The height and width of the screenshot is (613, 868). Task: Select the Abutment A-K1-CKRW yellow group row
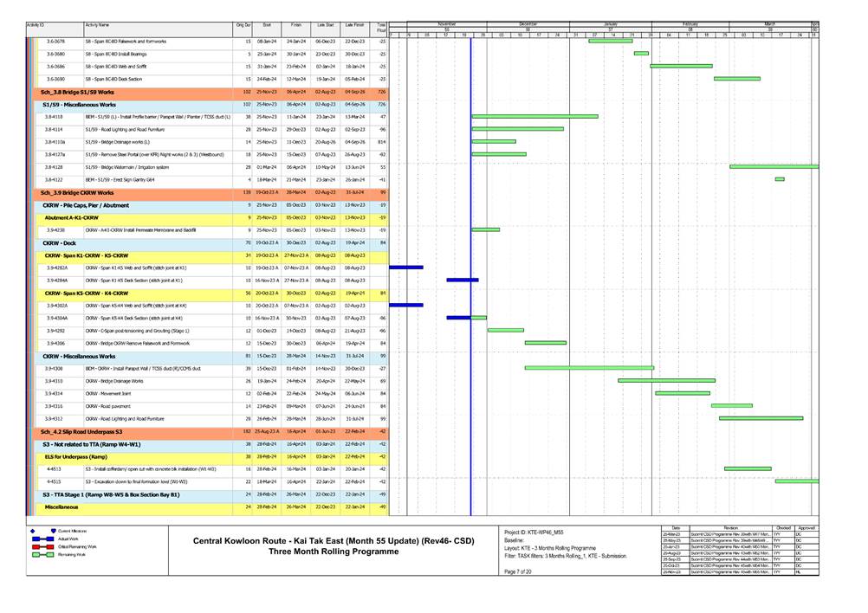77,217
